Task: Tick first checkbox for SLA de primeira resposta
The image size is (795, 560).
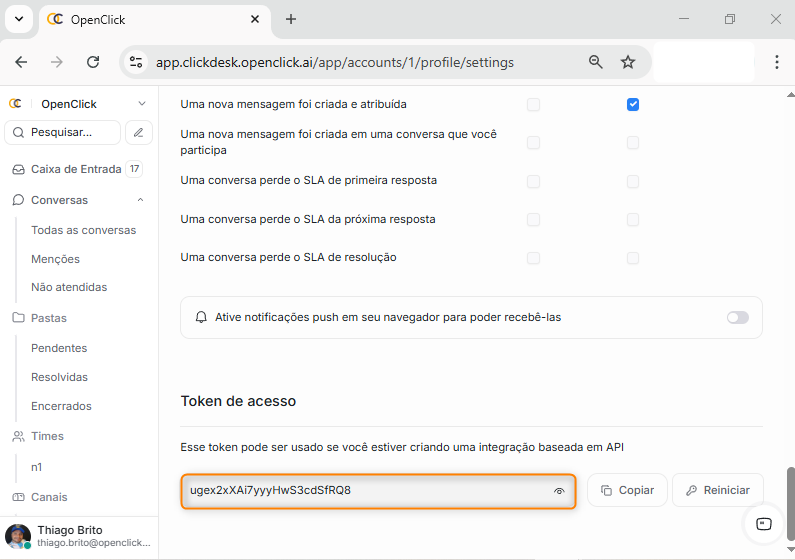Action: (533, 181)
